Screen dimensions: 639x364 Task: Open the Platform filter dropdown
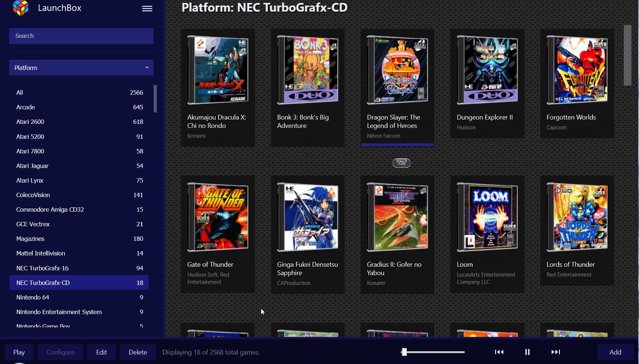point(81,68)
